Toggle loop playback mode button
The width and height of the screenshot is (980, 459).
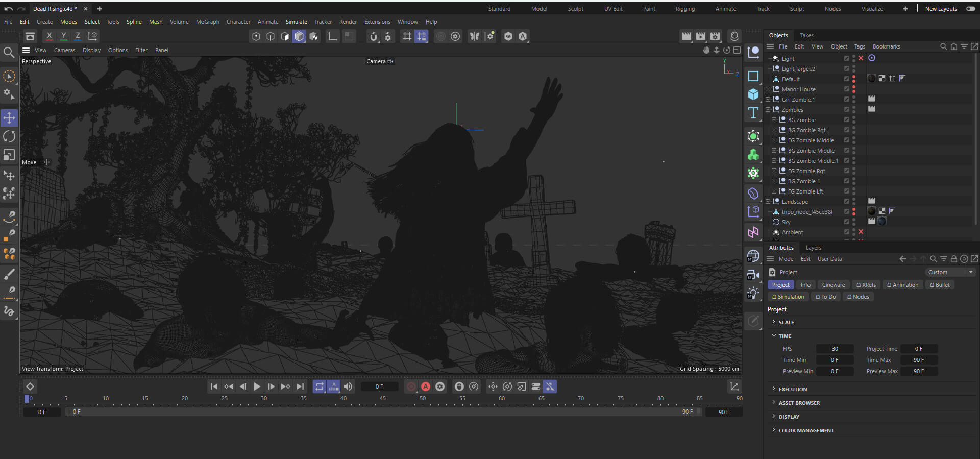coord(320,386)
